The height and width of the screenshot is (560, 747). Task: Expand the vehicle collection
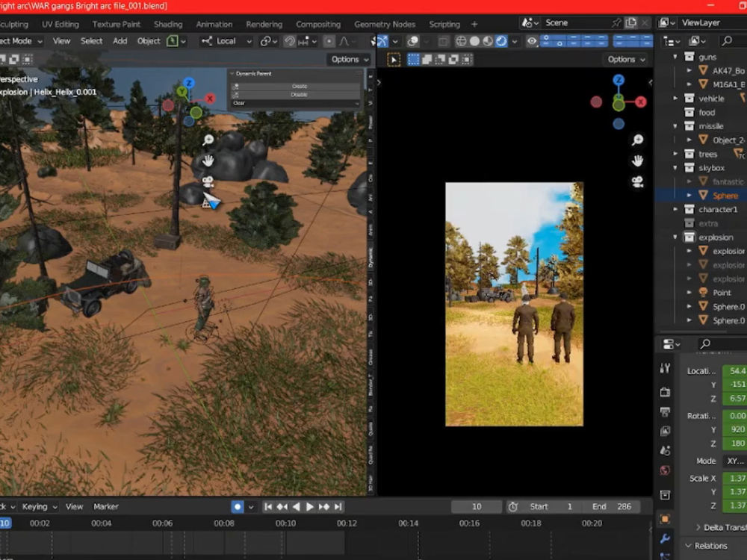pyautogui.click(x=675, y=98)
